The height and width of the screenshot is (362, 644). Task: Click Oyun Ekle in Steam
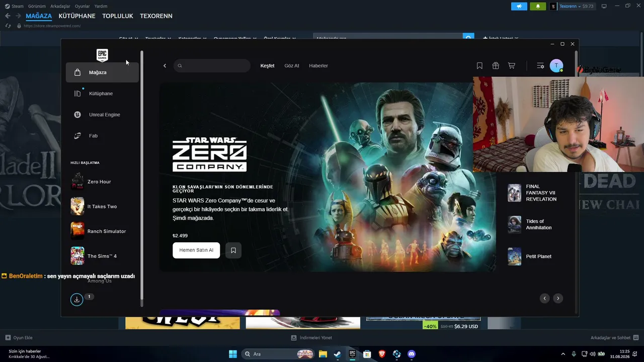[19, 338]
